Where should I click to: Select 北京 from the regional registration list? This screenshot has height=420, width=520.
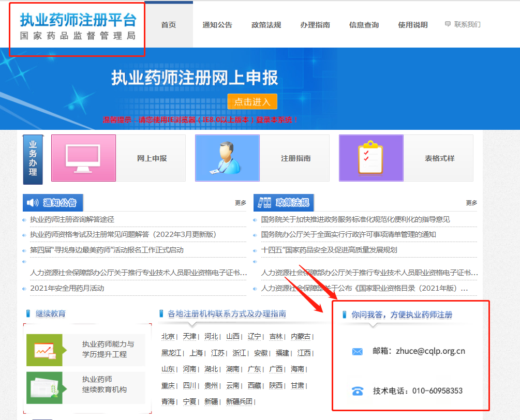pyautogui.click(x=168, y=336)
